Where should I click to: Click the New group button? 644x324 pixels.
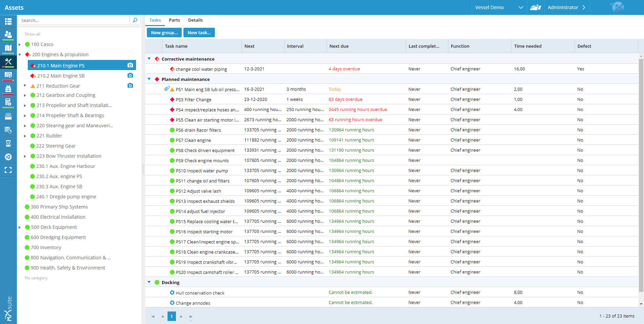tap(164, 33)
